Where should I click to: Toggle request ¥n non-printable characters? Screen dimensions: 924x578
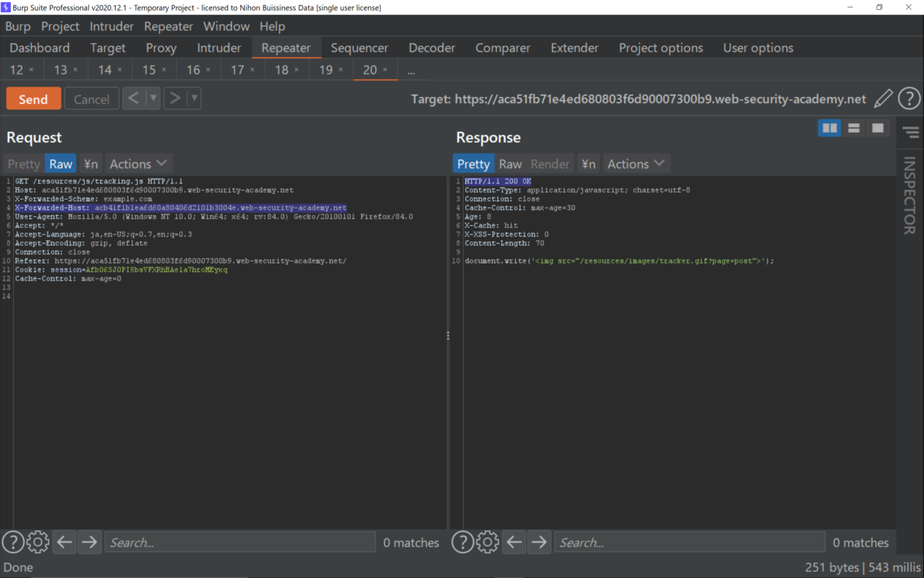coord(91,163)
